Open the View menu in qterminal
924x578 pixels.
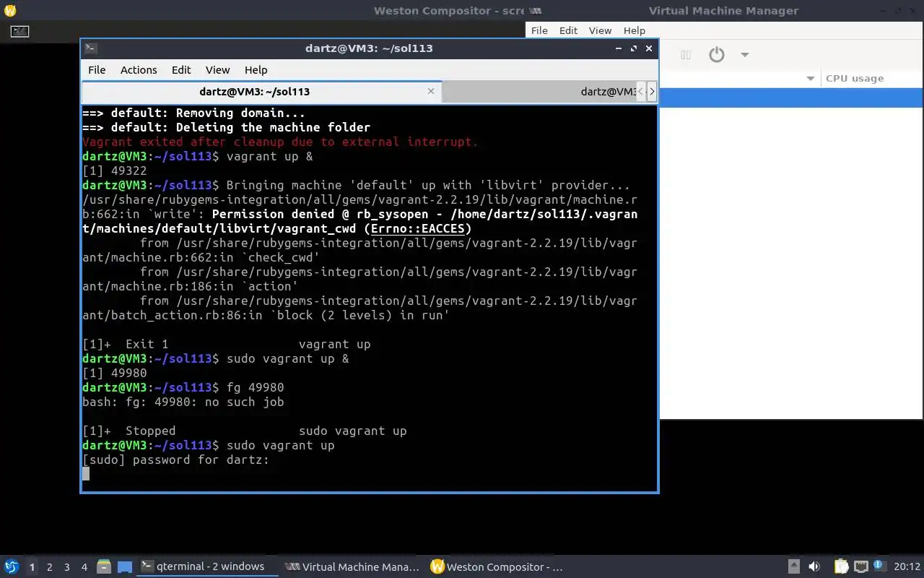tap(217, 70)
